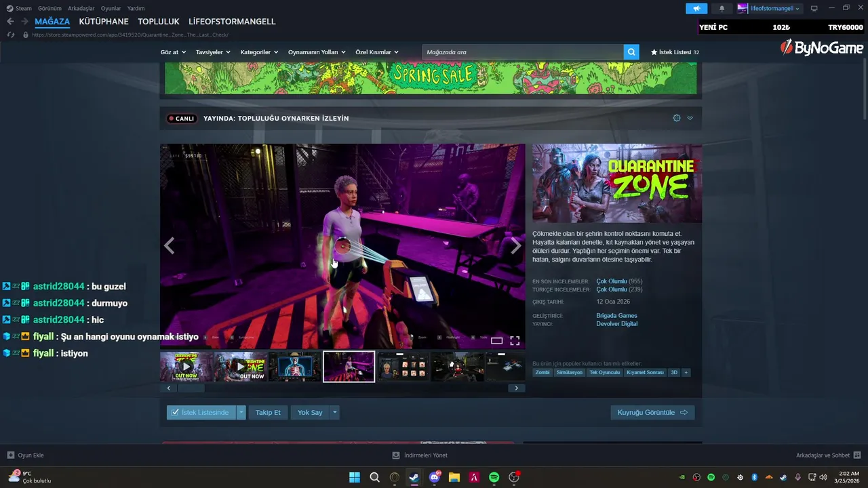Go forward with the forward arrow
Image resolution: width=868 pixels, height=488 pixels.
pos(24,22)
